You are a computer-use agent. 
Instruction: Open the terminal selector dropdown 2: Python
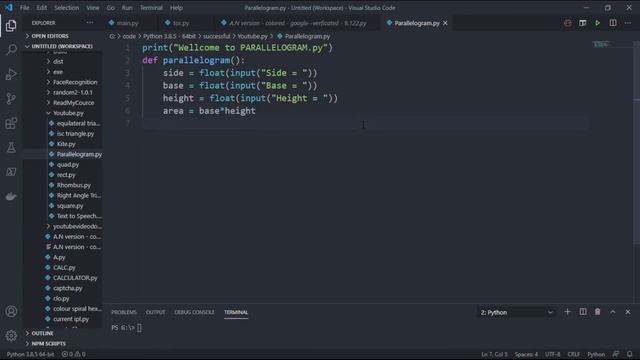click(516, 312)
